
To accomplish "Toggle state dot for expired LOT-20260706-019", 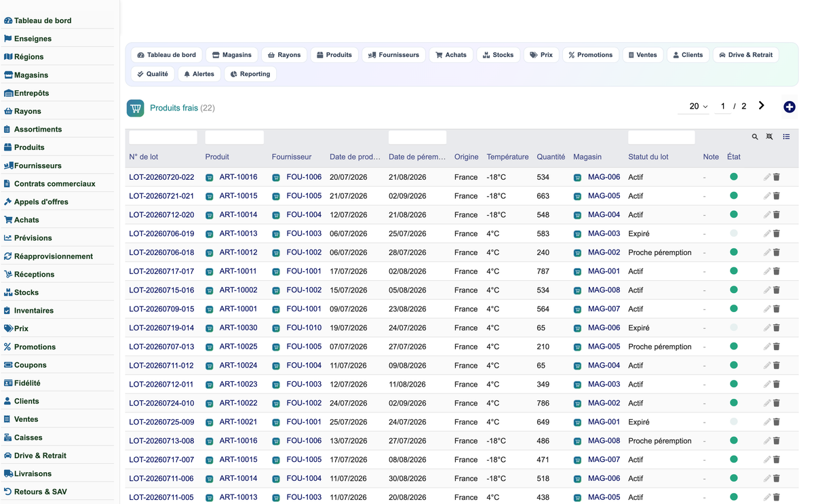I will 733,233.
